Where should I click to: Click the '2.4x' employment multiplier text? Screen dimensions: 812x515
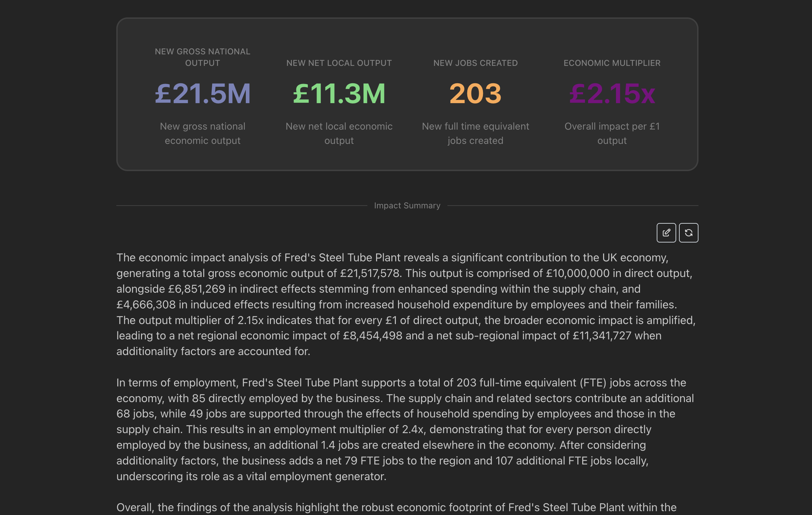coord(412,429)
